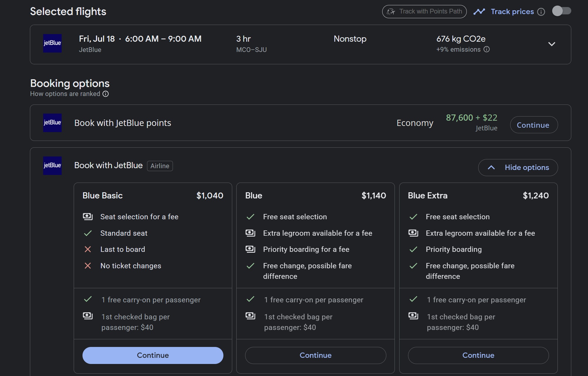The image size is (588, 376).
Task: Click Blue fare checked bag fee icon
Action: (x=250, y=316)
